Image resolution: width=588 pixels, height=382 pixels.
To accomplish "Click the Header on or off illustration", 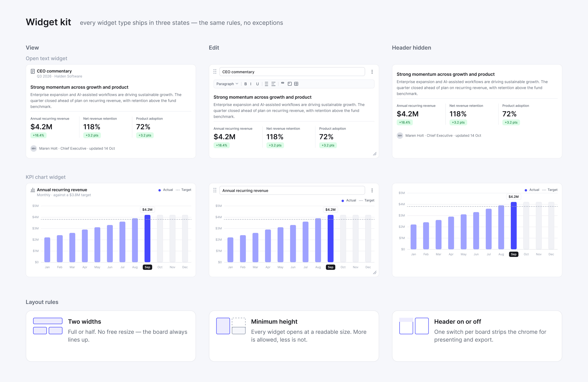I will coord(414,326).
